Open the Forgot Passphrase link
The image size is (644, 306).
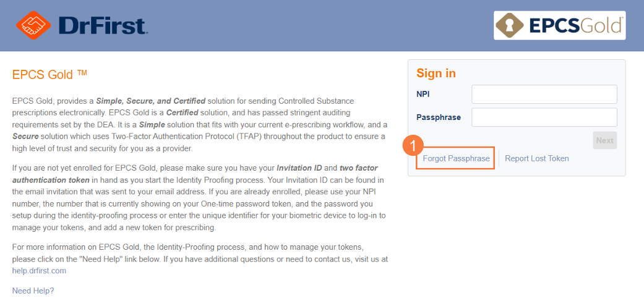[456, 158]
